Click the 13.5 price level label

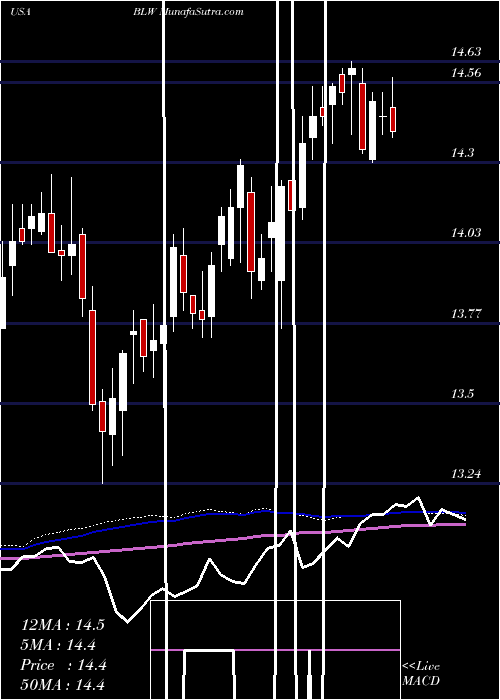click(462, 394)
